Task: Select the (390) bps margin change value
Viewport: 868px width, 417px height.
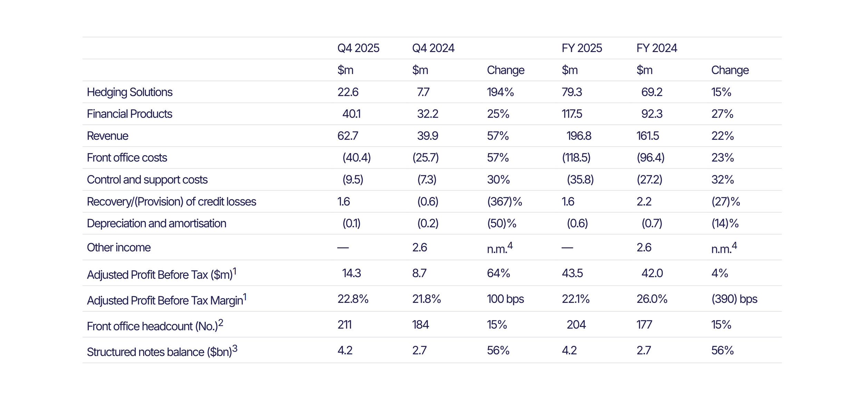Action: 734,299
